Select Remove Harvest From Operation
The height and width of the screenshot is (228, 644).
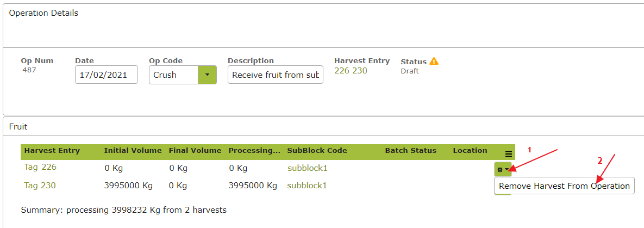564,186
